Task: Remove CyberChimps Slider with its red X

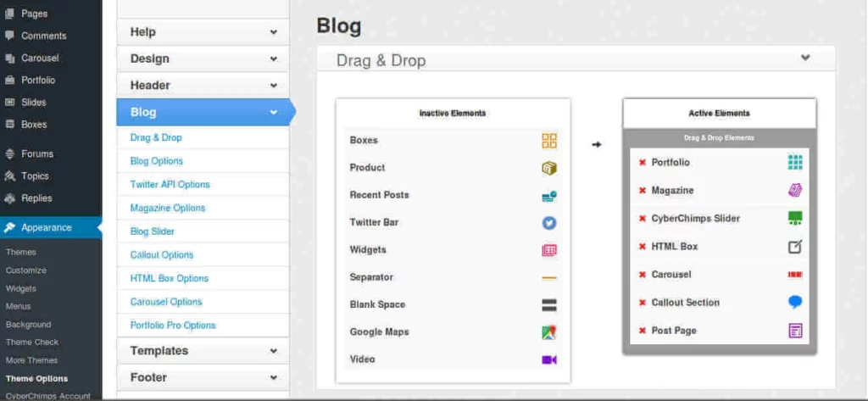Action: click(x=643, y=218)
